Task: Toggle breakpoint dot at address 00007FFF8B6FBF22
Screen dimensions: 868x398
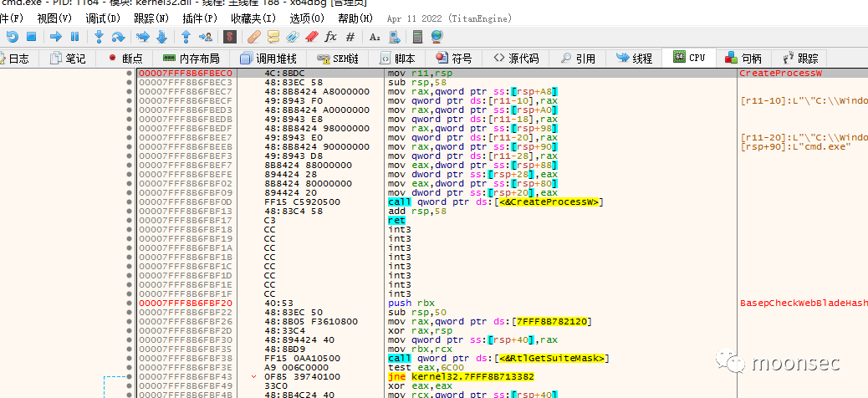Action: pos(129,312)
